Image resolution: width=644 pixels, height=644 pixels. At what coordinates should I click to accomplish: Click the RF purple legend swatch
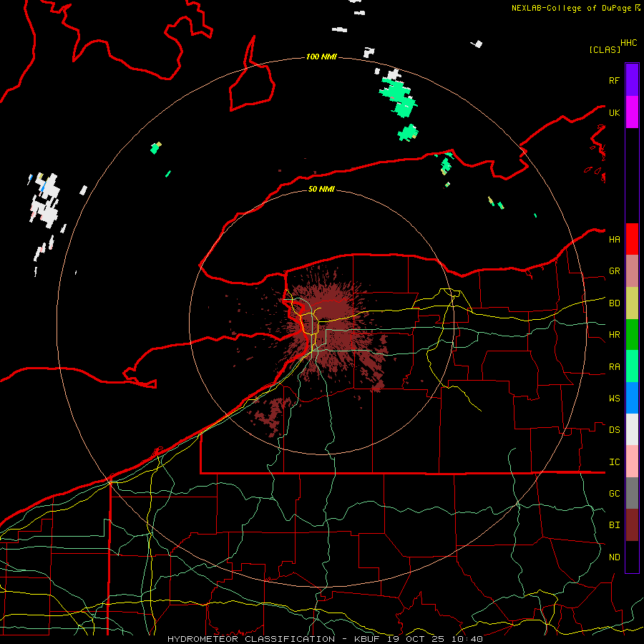click(x=632, y=80)
